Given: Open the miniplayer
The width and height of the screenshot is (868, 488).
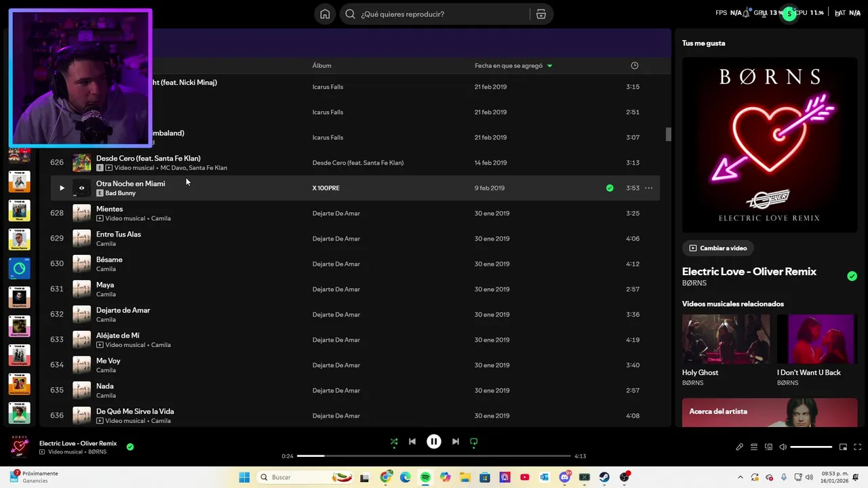Looking at the screenshot, I should [x=844, y=447].
